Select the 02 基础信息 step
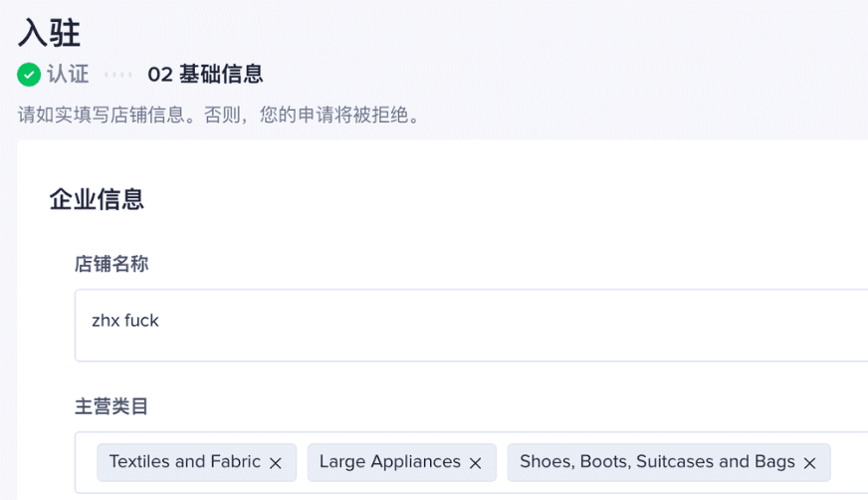This screenshot has height=500, width=868. 205,74
